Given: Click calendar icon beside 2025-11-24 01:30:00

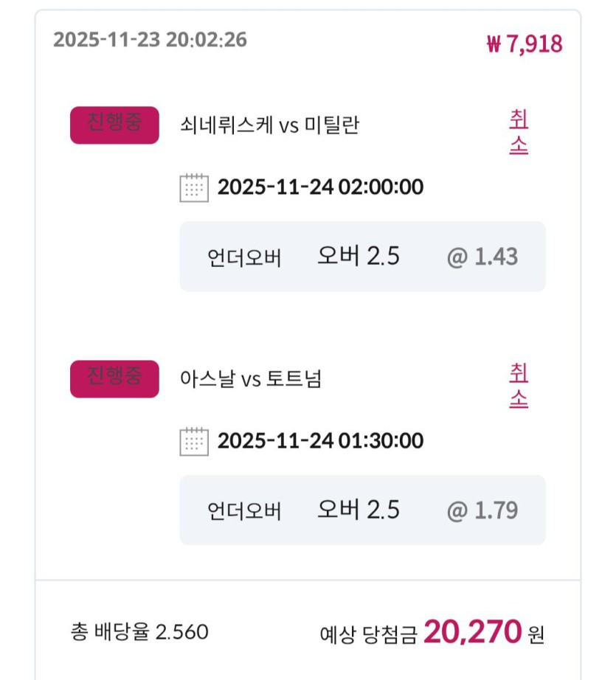Looking at the screenshot, I should (194, 441).
